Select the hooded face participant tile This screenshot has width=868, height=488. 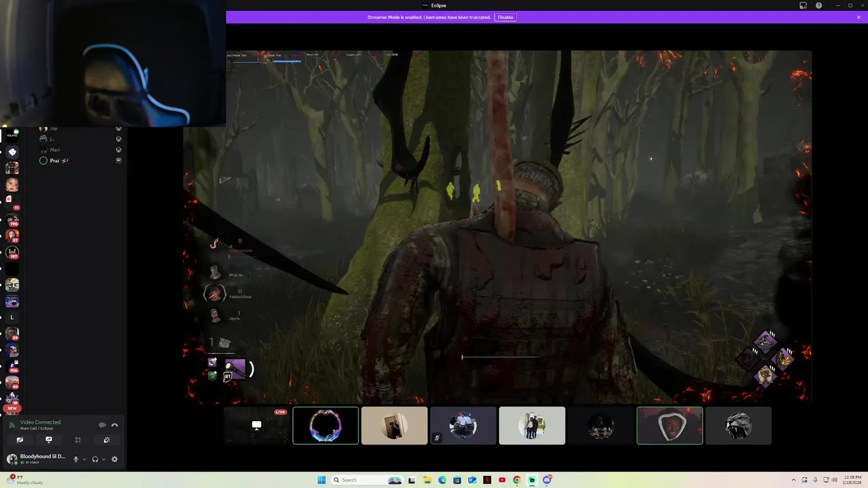669,426
